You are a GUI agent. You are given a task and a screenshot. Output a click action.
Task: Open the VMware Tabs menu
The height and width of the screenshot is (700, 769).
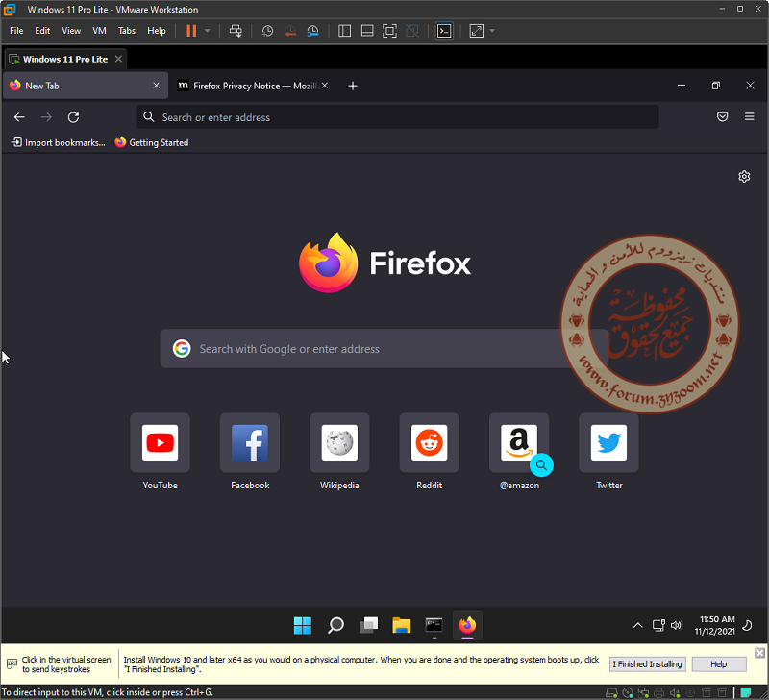[x=127, y=31]
